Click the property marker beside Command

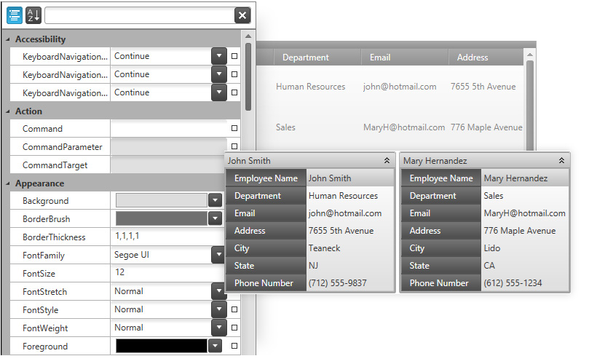(234, 128)
